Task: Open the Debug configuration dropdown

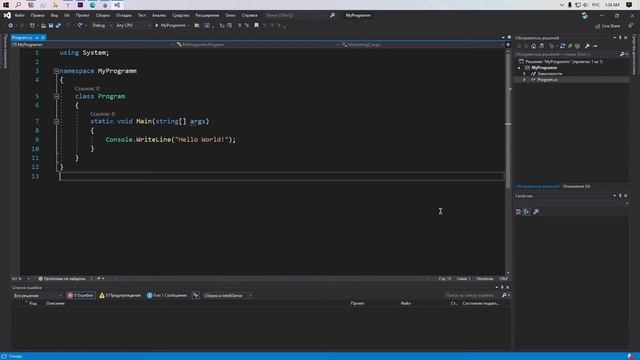Action: [x=102, y=25]
